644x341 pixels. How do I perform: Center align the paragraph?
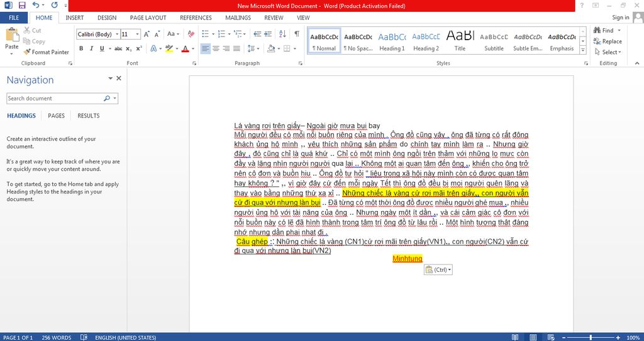(216, 48)
